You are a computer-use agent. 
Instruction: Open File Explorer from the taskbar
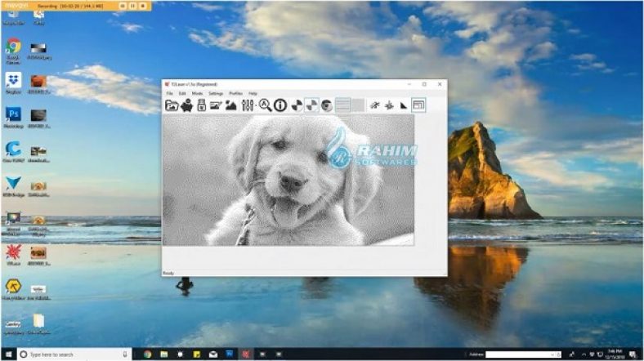coord(164,354)
